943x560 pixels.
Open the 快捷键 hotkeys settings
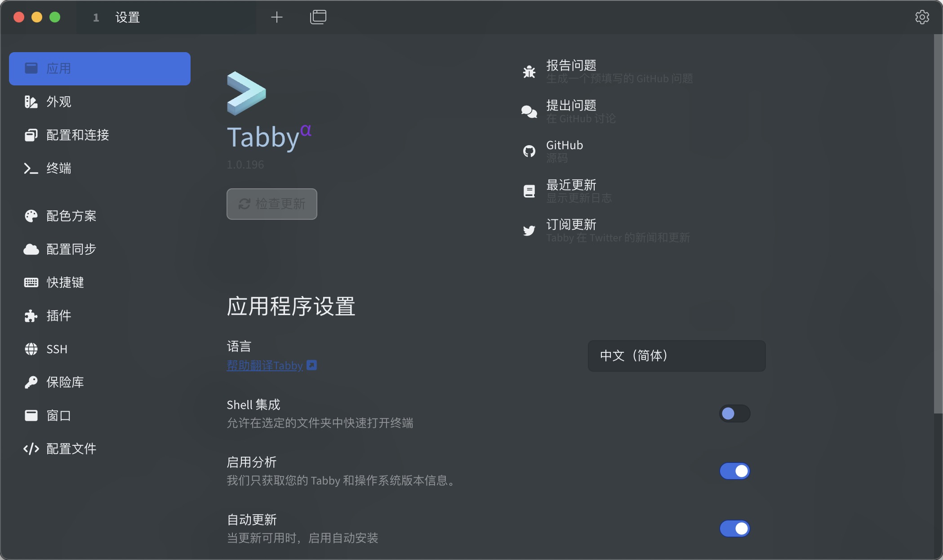coord(64,282)
